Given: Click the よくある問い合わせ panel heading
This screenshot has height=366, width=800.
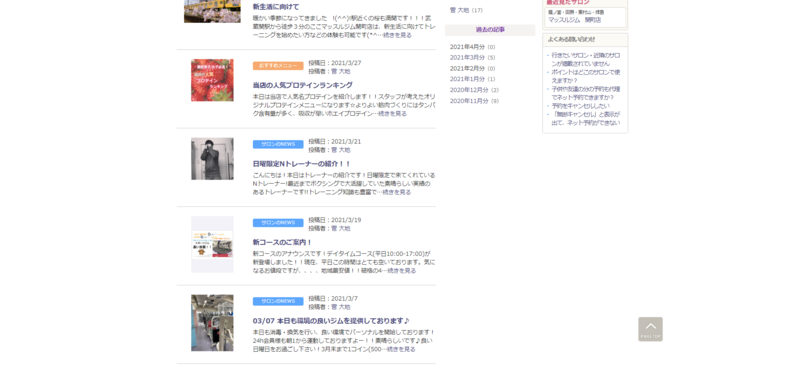Looking at the screenshot, I should coord(585,39).
